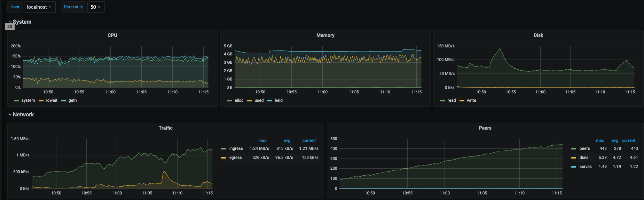Open the Host localhost dropdown
Viewport: 644px width, 200px height.
40,7
